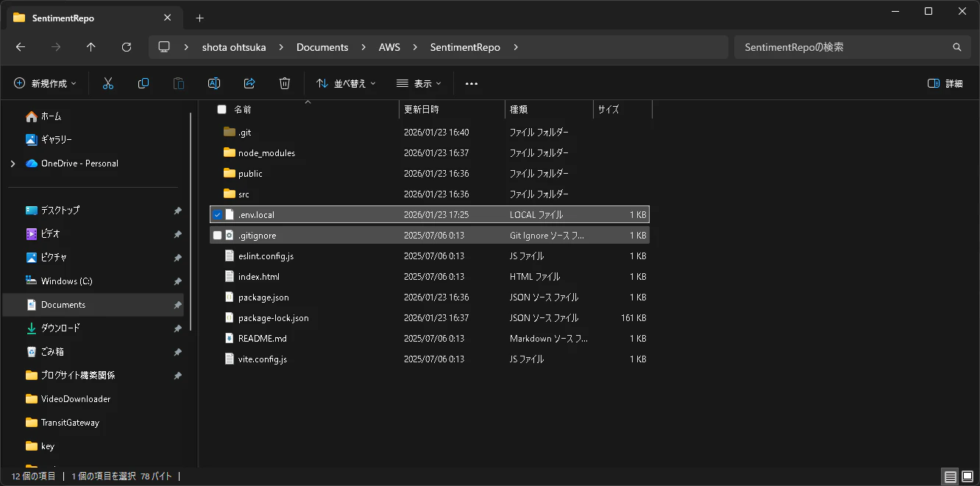This screenshot has width=980, height=486.
Task: Expand OneDrive - Personal tree node
Action: [x=13, y=163]
